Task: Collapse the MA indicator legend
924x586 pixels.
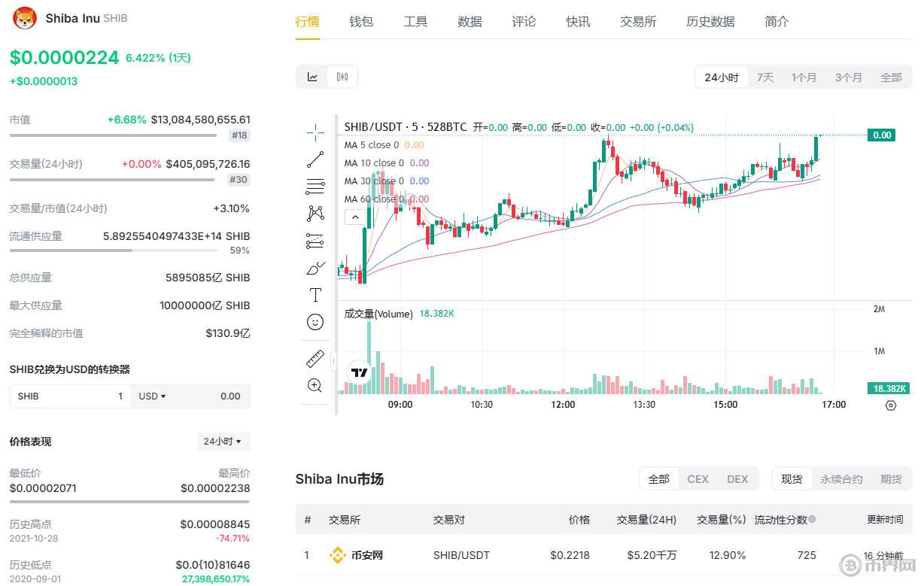Action: (356, 217)
